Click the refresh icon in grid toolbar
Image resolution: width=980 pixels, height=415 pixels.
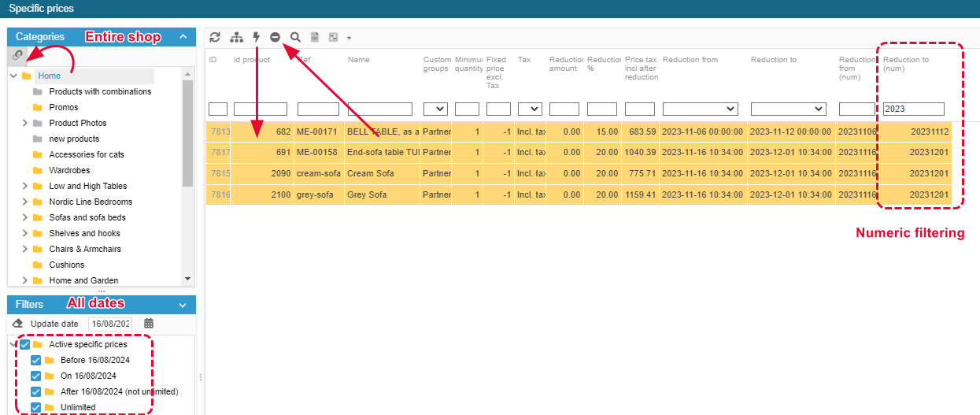[214, 37]
